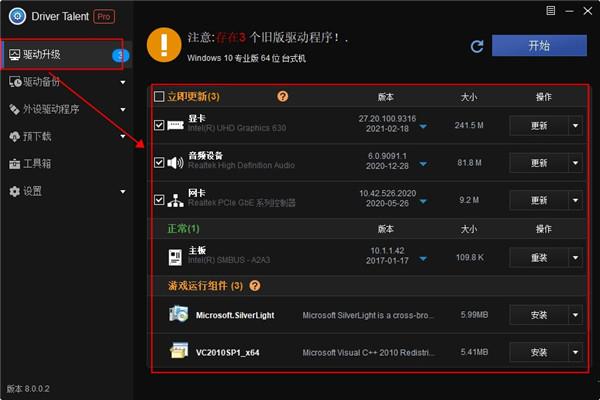Screen dimensions: 600x400
Task: Click the refresh scan icon
Action: (x=477, y=46)
